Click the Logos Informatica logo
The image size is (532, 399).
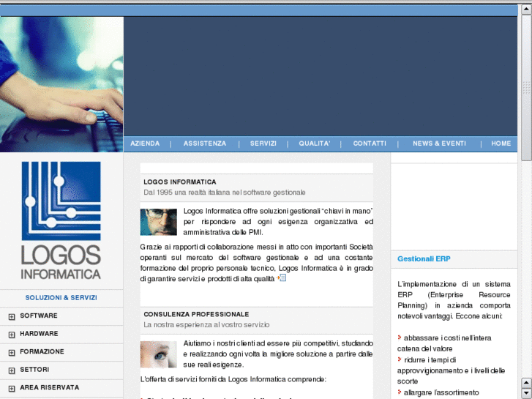pyautogui.click(x=61, y=220)
